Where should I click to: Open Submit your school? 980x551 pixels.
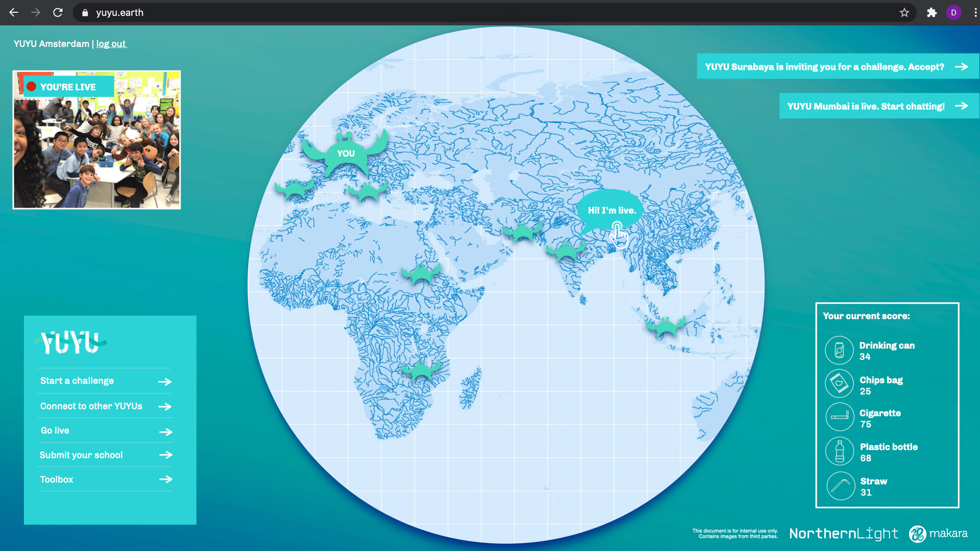[x=105, y=455]
